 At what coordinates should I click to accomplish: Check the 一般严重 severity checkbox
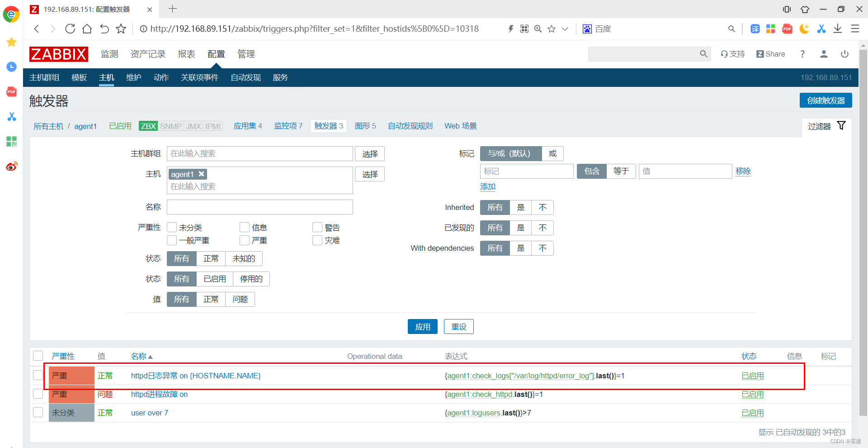pyautogui.click(x=172, y=240)
